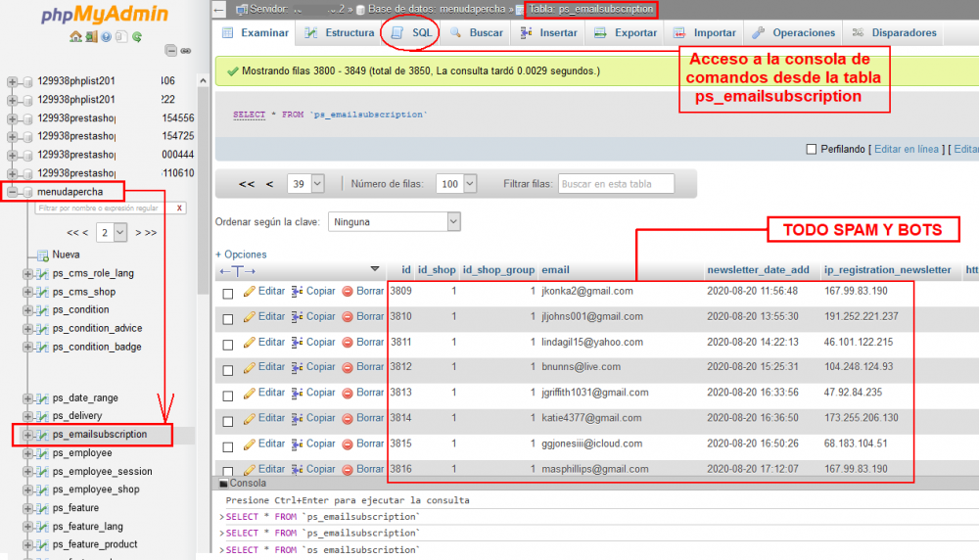Click the log out door icon
979x560 pixels.
91,37
